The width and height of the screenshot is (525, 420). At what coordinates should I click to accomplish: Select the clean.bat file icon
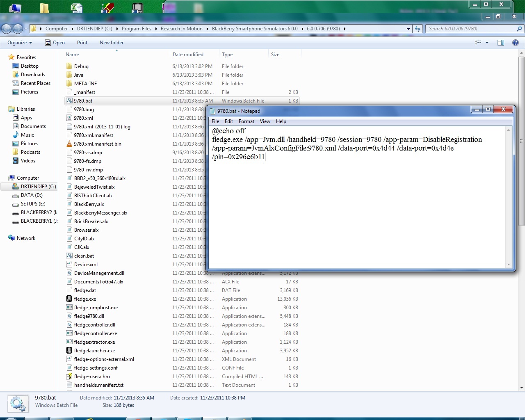coord(69,256)
